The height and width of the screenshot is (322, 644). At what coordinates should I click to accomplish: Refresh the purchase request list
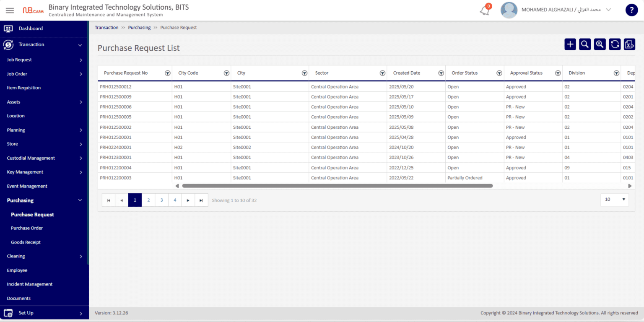tap(615, 44)
